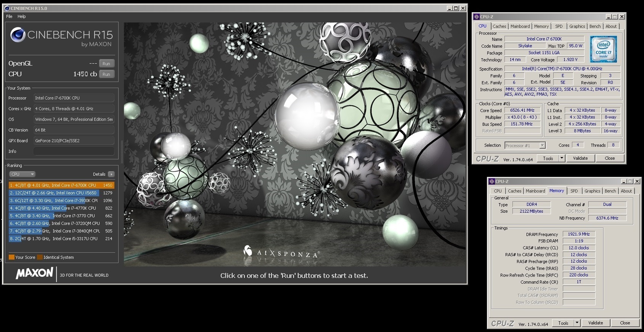
Task: Open the CPU ranking type dropdown
Action: [x=22, y=174]
